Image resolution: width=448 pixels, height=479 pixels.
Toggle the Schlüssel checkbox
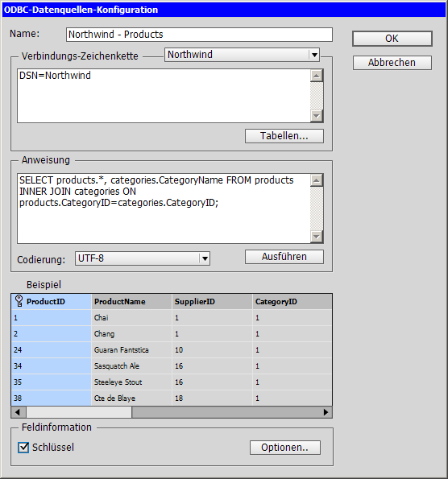pyautogui.click(x=23, y=448)
